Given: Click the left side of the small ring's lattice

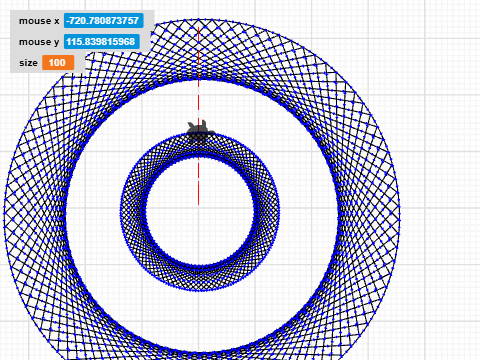Looking at the screenshot, I should tap(133, 211).
